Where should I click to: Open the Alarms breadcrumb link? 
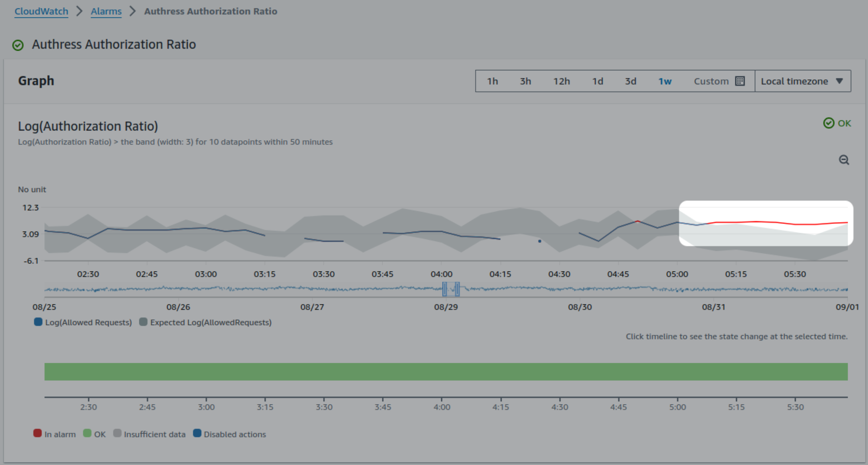(106, 11)
